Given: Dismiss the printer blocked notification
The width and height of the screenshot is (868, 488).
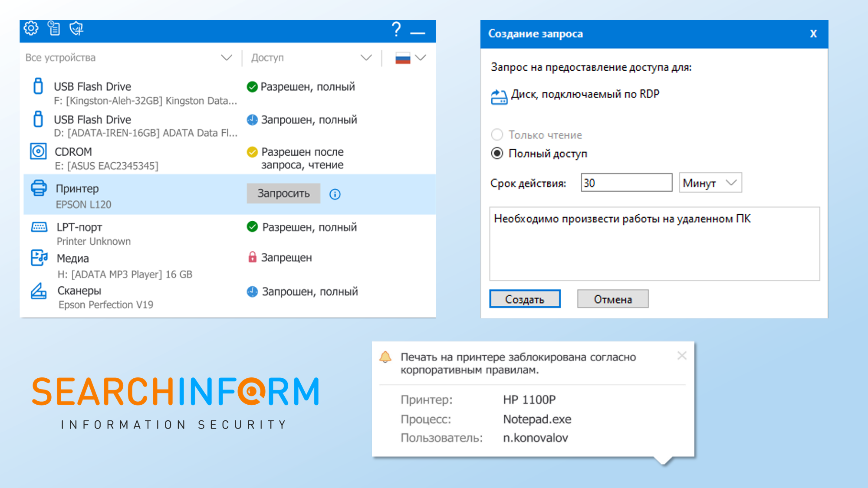Looking at the screenshot, I should [682, 356].
